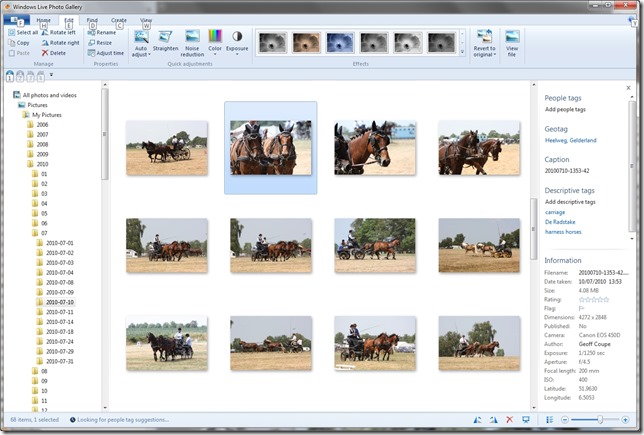Click the Color adjustment icon
644x435 pixels.
[215, 36]
